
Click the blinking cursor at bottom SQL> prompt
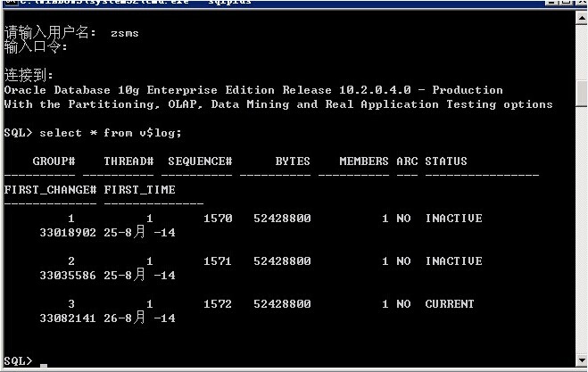(x=43, y=364)
